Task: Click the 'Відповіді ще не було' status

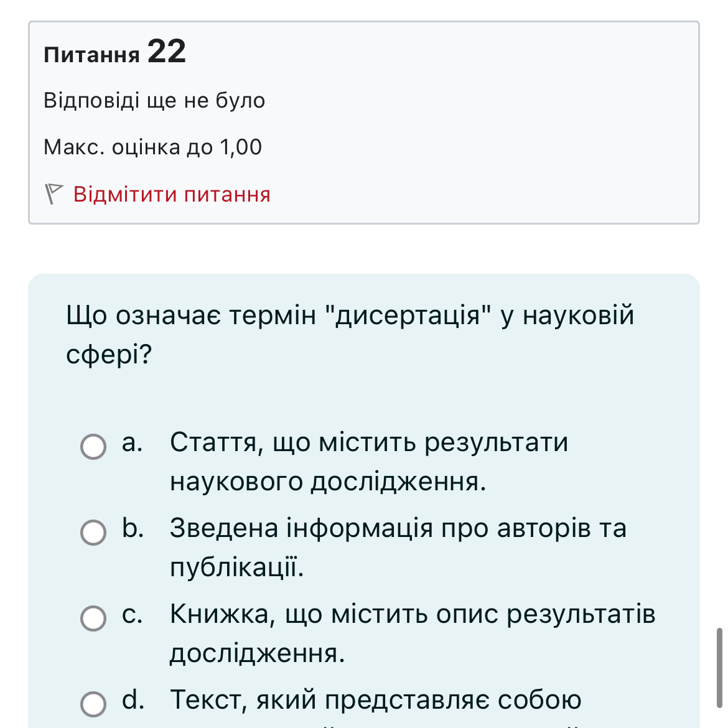Action: coord(154,100)
